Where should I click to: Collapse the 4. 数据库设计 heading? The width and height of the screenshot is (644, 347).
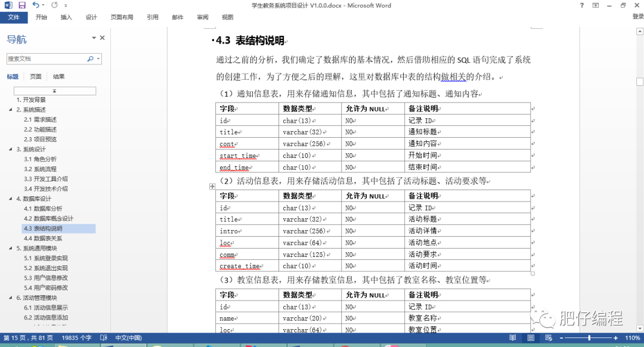(11, 199)
